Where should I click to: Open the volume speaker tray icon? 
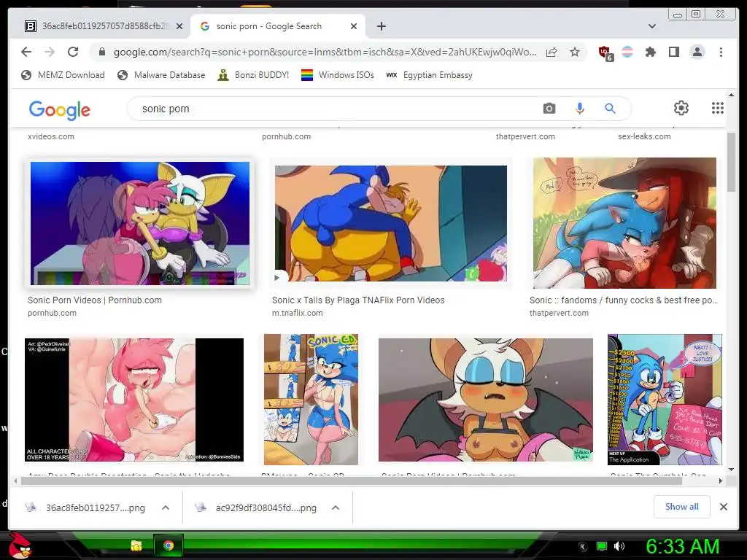click(619, 546)
